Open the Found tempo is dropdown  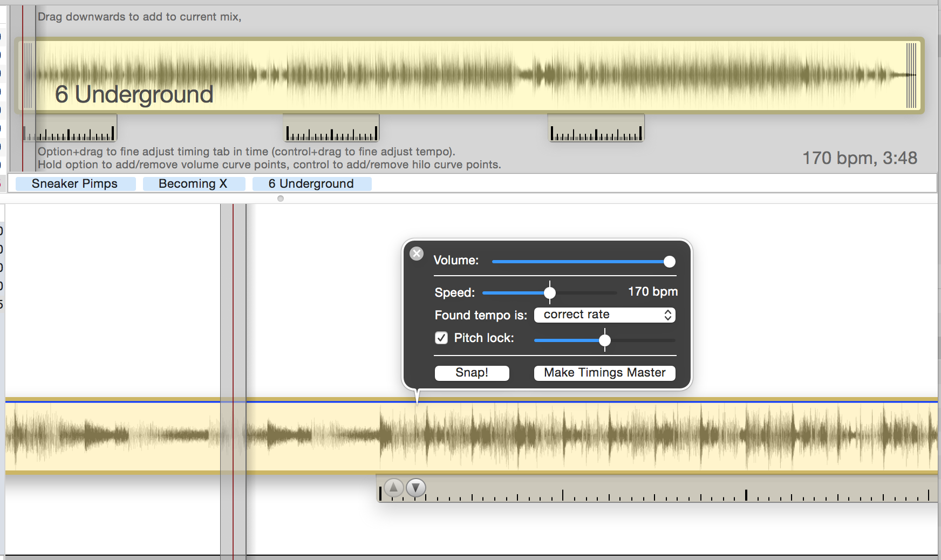(604, 315)
